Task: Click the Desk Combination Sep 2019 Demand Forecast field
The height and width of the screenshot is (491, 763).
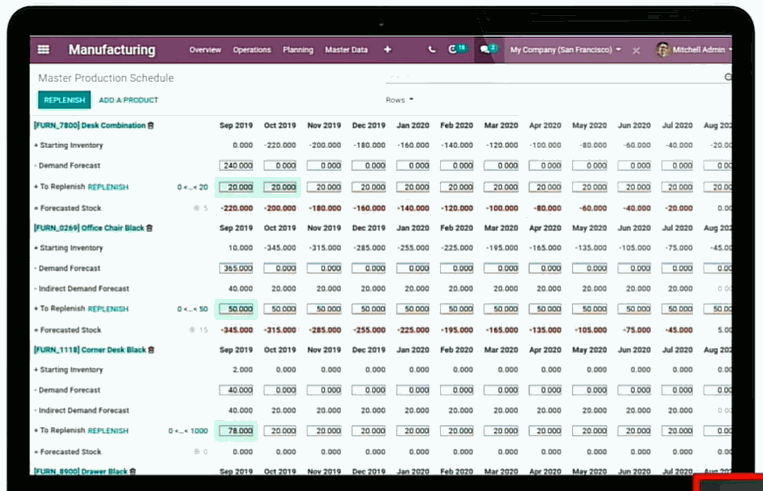Action: coord(237,166)
